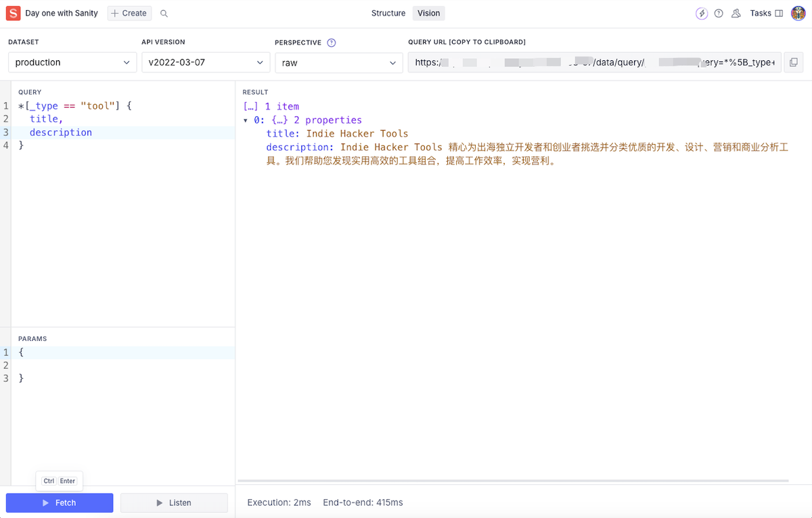Viewport: 812px width, 518px height.
Task: Switch to the Structure tab
Action: pyautogui.click(x=388, y=14)
